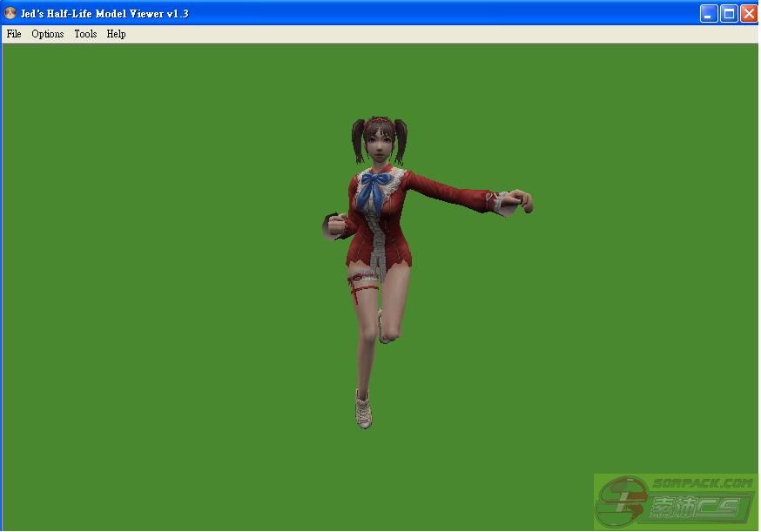Image resolution: width=761 pixels, height=532 pixels.
Task: Maximize the Model Viewer window
Action: click(x=729, y=13)
